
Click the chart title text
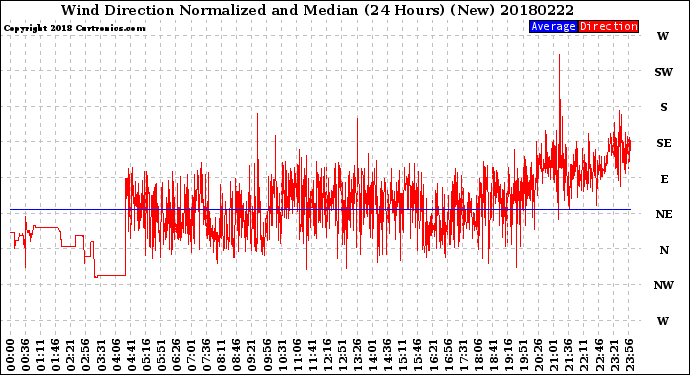(317, 10)
